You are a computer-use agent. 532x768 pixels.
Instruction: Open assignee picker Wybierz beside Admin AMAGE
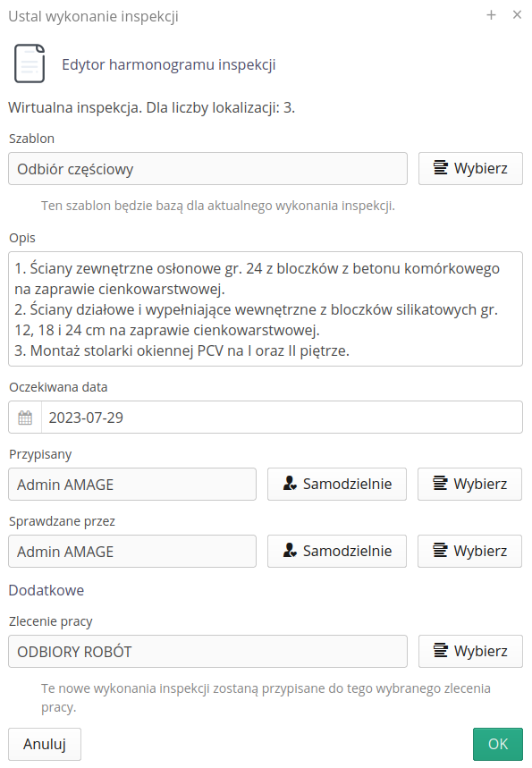(470, 484)
